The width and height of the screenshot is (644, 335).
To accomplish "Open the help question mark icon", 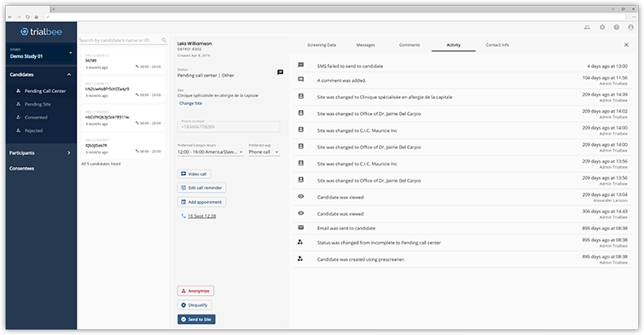I will click(617, 27).
